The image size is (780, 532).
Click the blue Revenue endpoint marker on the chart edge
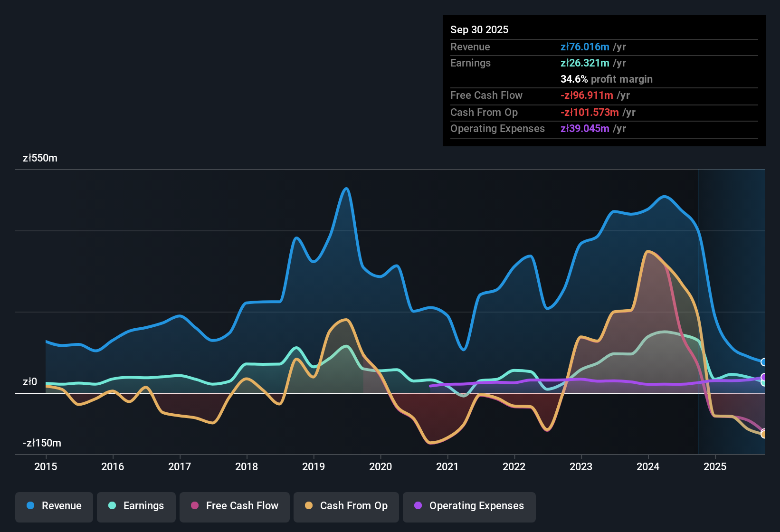[764, 362]
